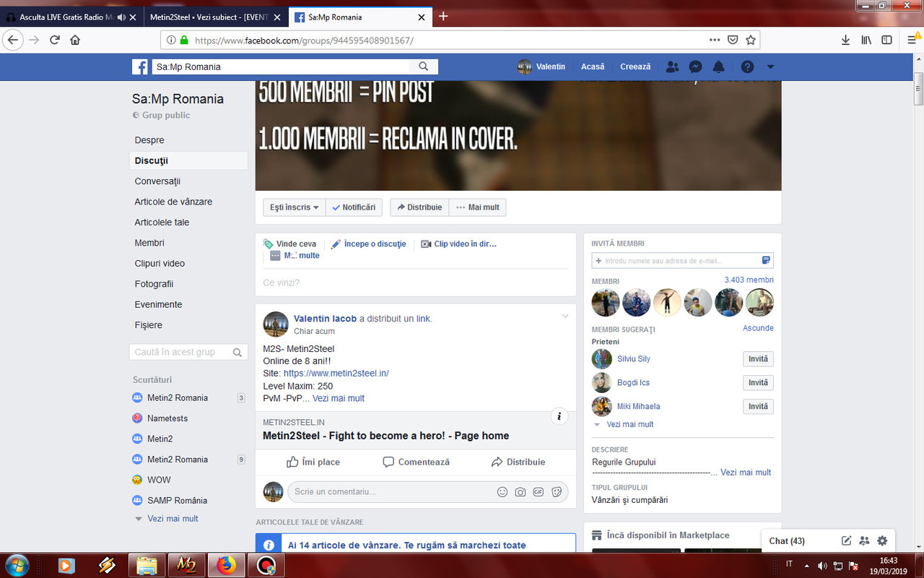Screen dimensions: 924x578
Task: Go back with Firefox back arrow
Action: pos(13,40)
